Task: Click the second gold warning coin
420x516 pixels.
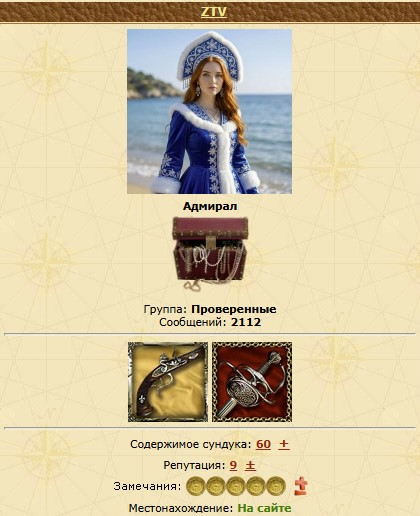Action: coord(216,486)
